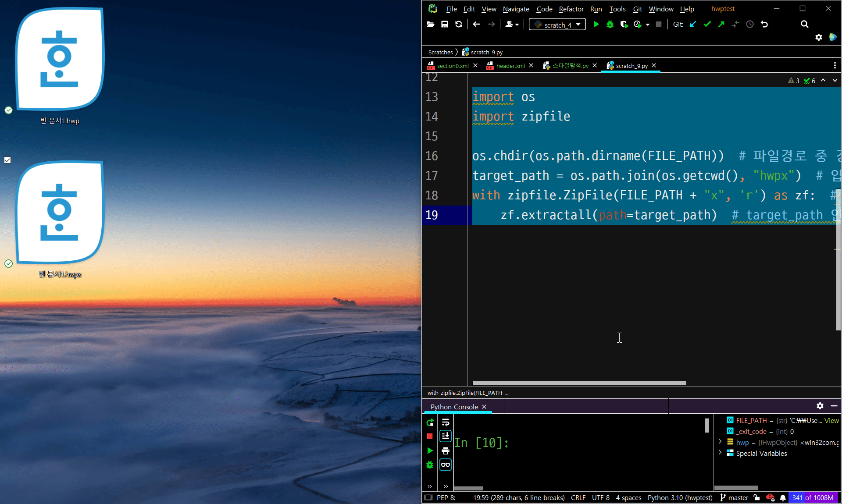Expand the hwp variable node
Image resolution: width=842 pixels, height=504 pixels.
720,442
